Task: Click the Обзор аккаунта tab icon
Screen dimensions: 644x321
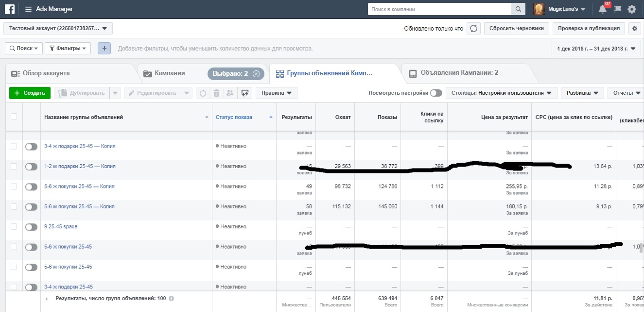Action: tap(15, 74)
